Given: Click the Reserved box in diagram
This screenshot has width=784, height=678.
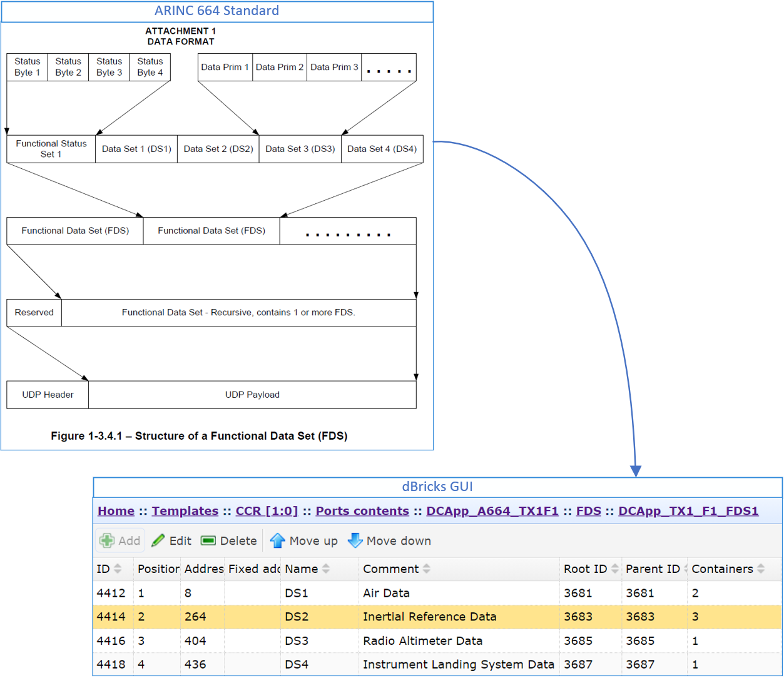Looking at the screenshot, I should coord(34,313).
